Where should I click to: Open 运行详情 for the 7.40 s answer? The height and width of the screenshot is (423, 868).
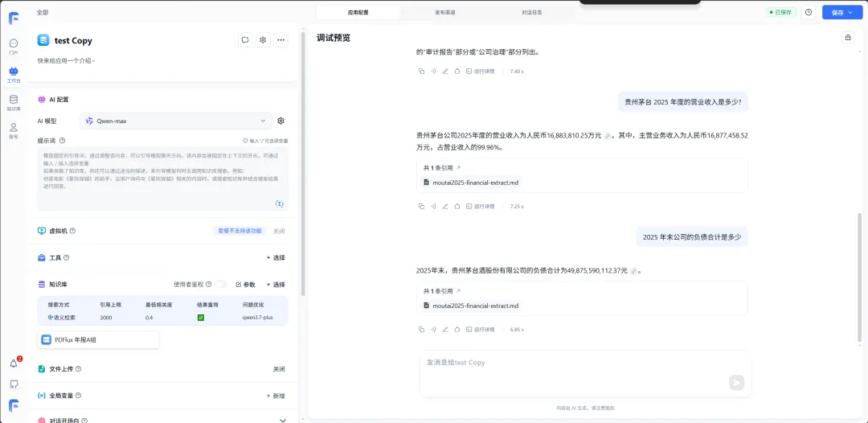click(x=481, y=72)
